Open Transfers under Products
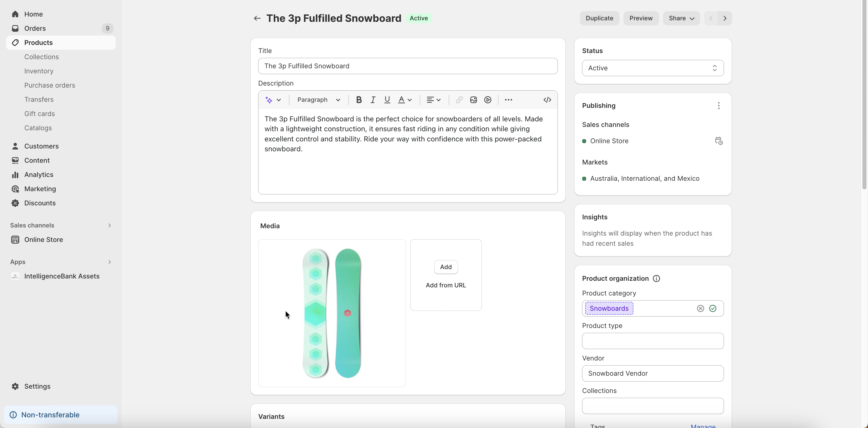The image size is (868, 428). click(39, 100)
